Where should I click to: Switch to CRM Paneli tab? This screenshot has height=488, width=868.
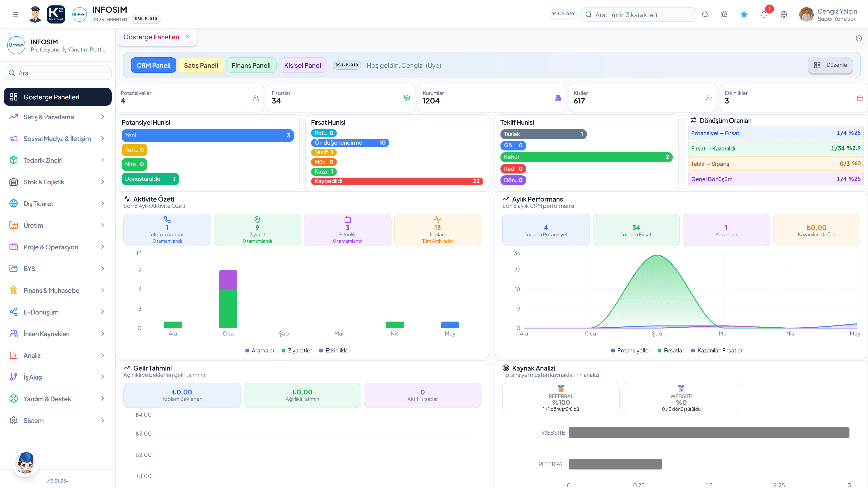(x=153, y=65)
